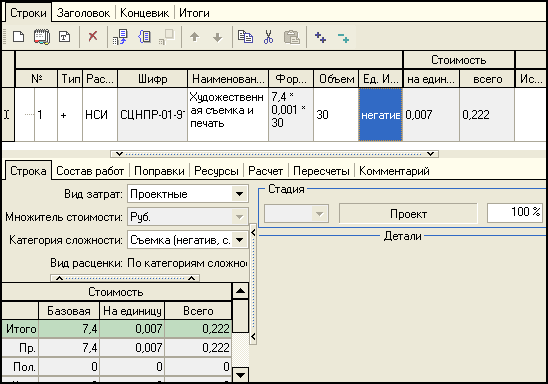Open the Вид затрат dropdown
Image resolution: width=548 pixels, height=384 pixels.
[239, 194]
